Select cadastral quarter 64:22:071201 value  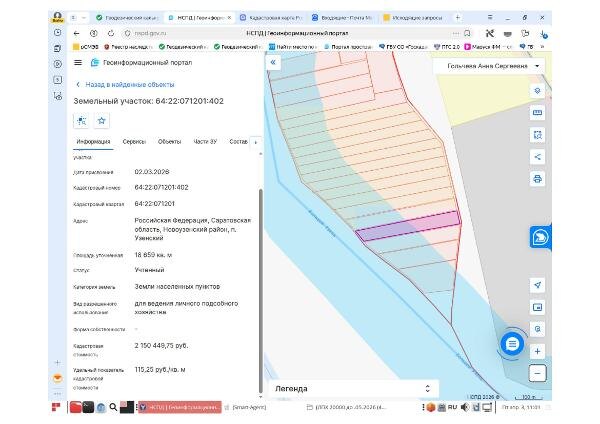154,204
